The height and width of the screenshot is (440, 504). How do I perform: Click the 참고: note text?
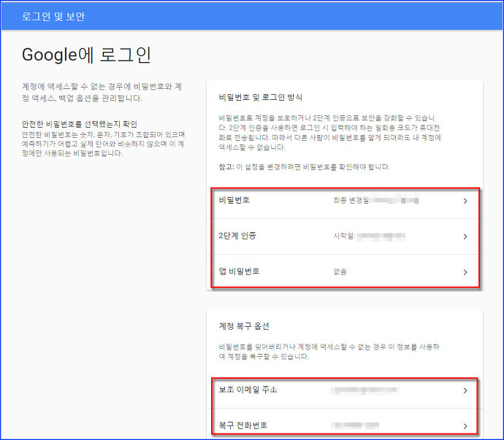[x=304, y=167]
